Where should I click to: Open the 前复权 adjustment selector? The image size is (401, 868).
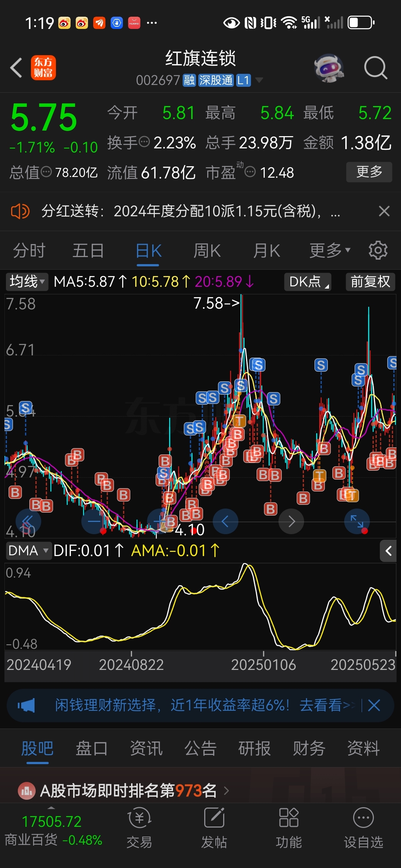[370, 282]
